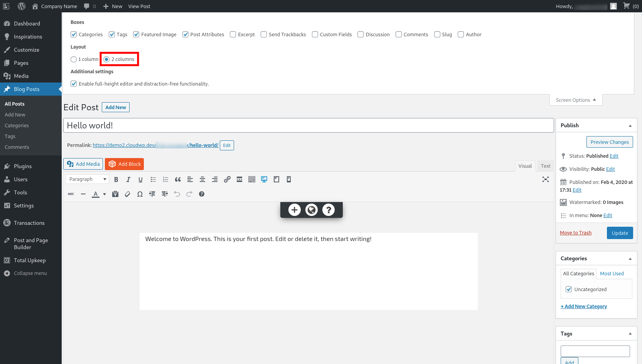
Task: Select the 1 column layout option
Action: (74, 59)
